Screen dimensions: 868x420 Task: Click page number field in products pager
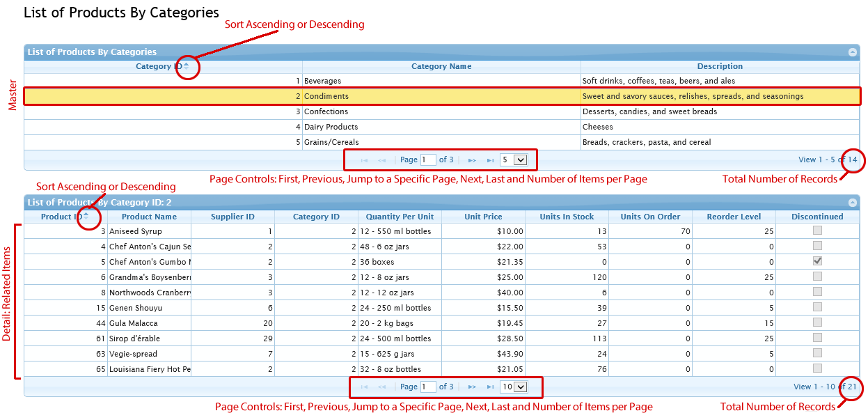coord(428,387)
